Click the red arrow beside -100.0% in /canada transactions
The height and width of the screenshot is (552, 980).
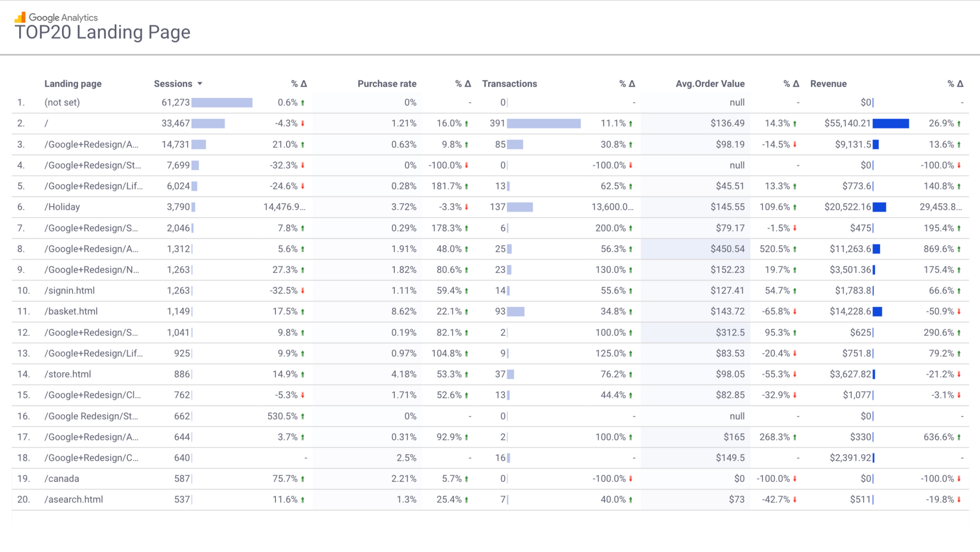tap(631, 479)
